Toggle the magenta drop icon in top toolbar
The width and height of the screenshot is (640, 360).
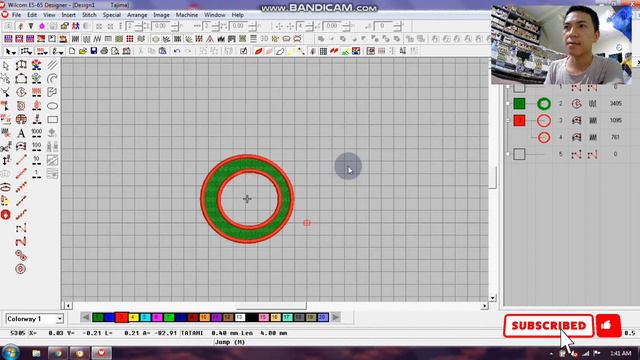(42, 26)
